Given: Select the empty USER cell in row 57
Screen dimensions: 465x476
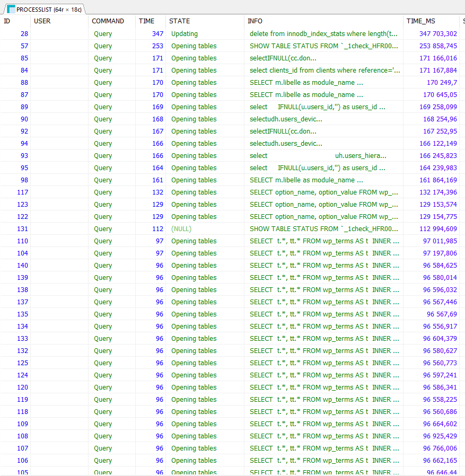Looking at the screenshot, I should [59, 46].
